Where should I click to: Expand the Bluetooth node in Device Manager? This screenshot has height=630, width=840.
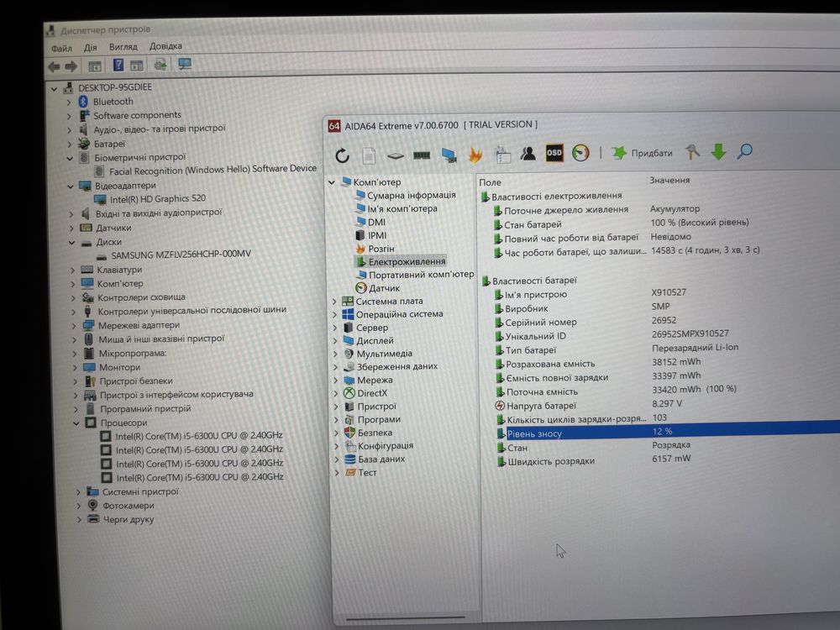click(69, 102)
